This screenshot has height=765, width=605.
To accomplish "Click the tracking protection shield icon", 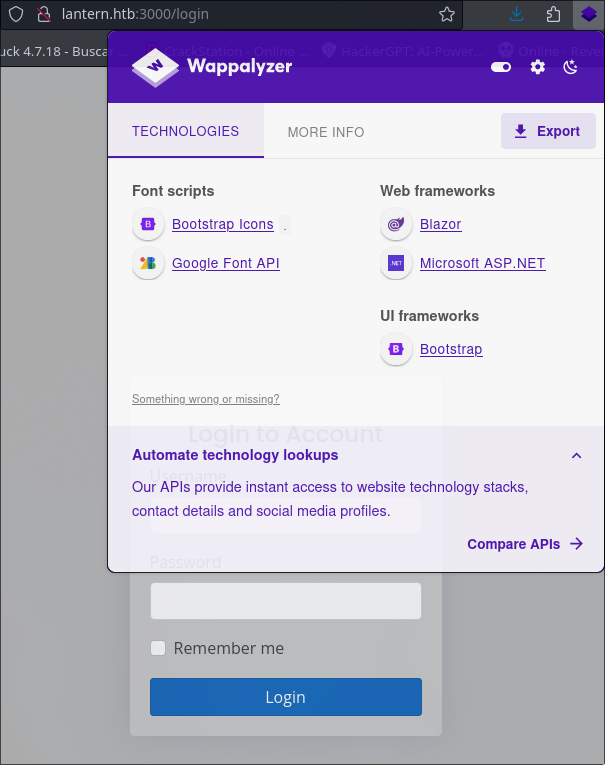I will [16, 14].
